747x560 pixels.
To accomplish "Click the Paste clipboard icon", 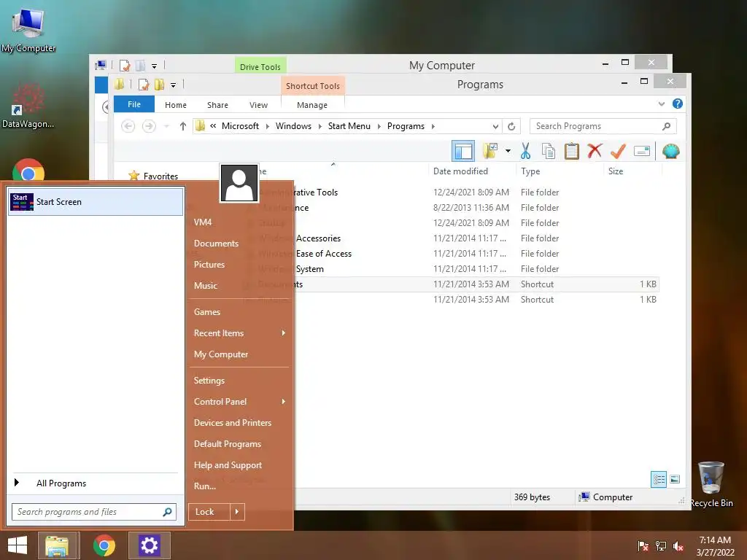I will (x=571, y=152).
